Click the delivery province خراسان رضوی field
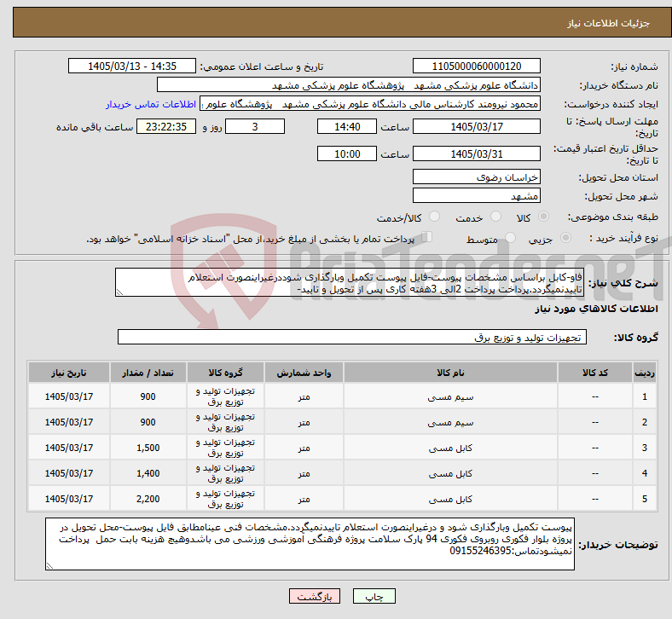 pyautogui.click(x=476, y=176)
